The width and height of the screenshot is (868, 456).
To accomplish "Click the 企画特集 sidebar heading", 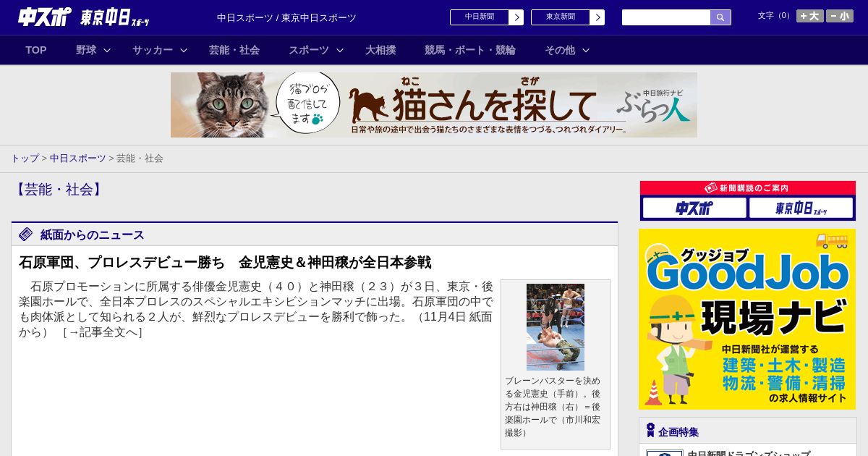I will [678, 432].
